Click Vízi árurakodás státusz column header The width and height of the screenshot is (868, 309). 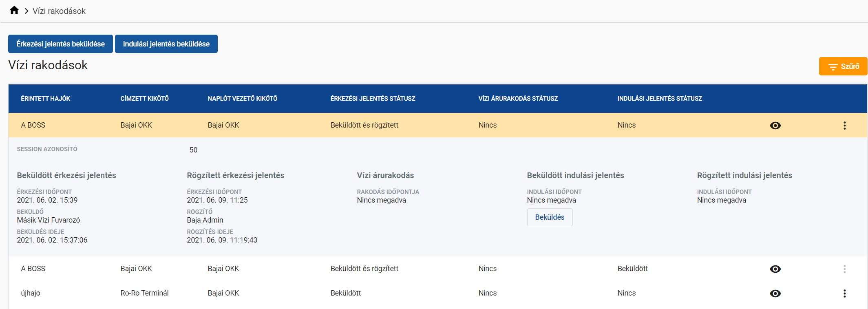click(x=518, y=99)
